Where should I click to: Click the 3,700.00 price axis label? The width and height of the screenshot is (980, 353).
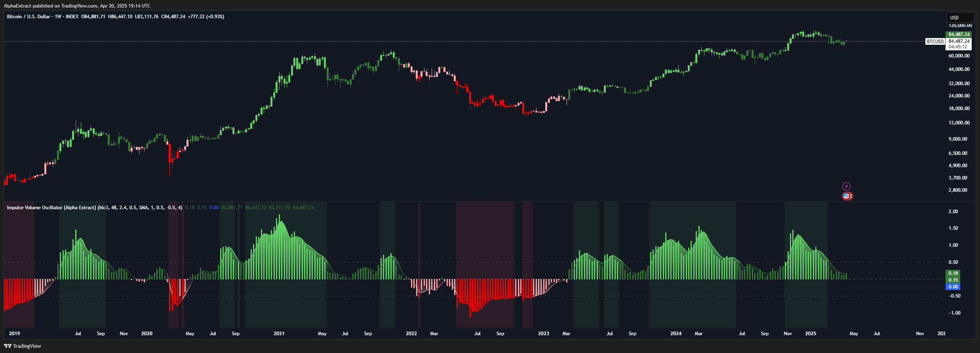[958, 178]
